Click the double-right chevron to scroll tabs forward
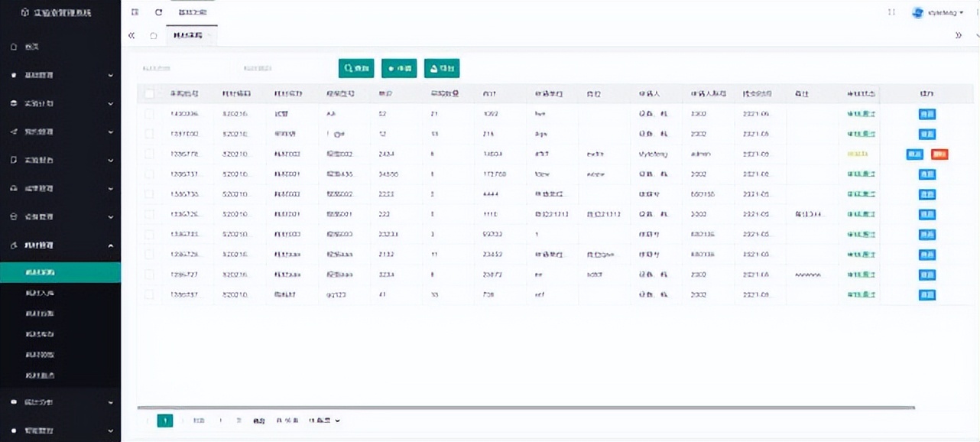 click(959, 35)
